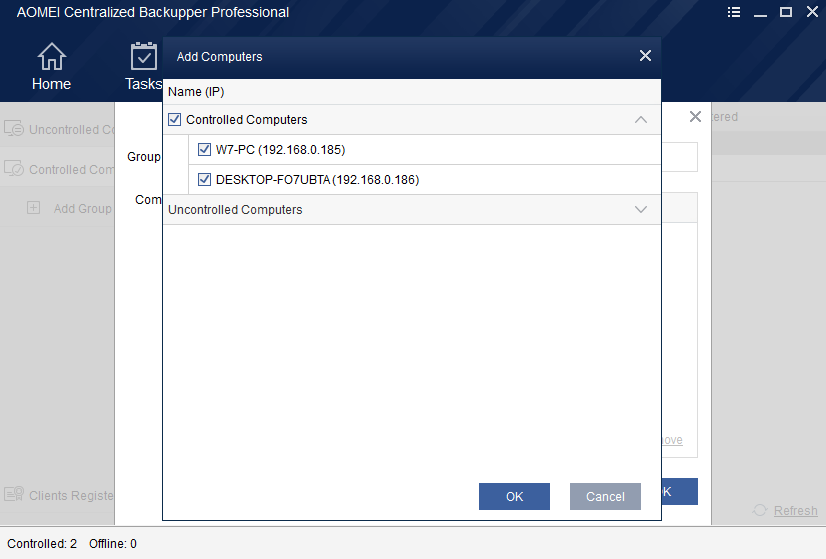826x559 pixels.
Task: Toggle the Controlled Computers checkbox
Action: [x=174, y=120]
